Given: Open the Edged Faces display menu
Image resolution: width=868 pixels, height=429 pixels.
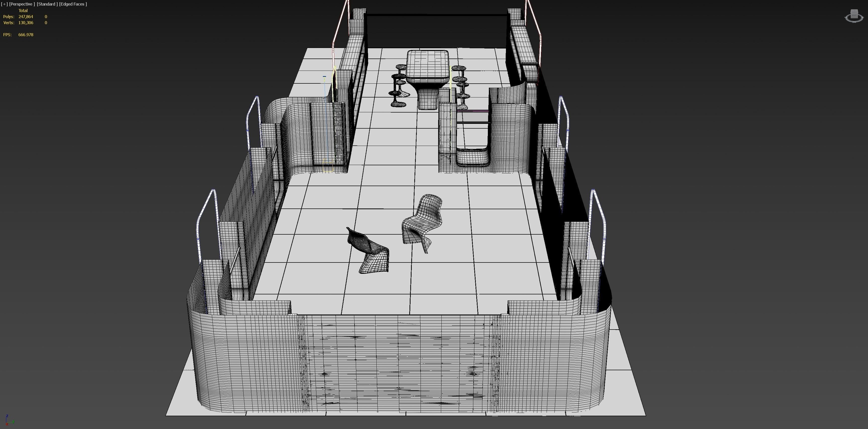Looking at the screenshot, I should click(73, 4).
